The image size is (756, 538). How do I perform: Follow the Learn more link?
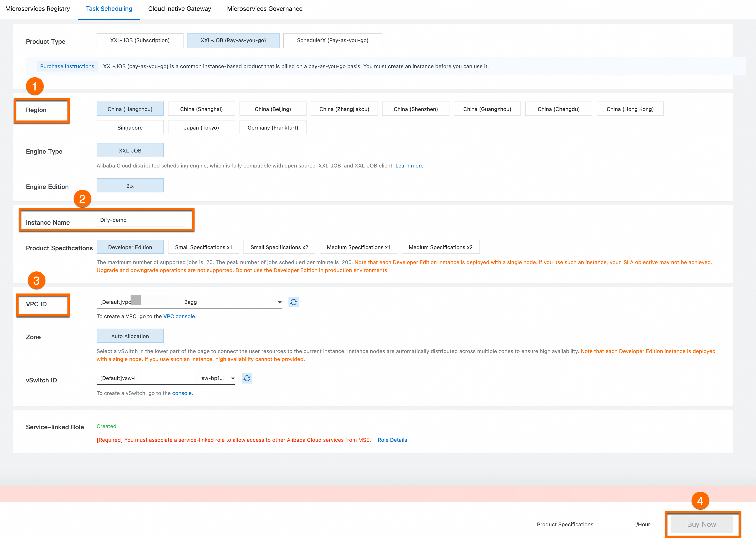(409, 166)
